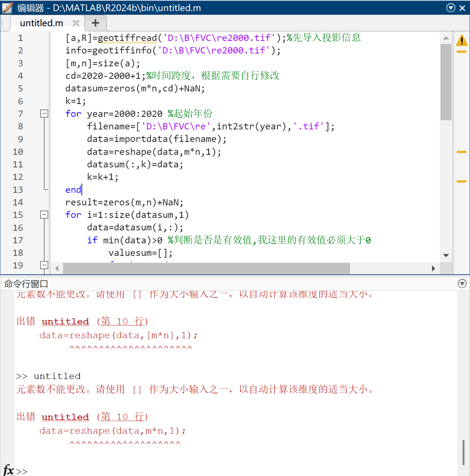
Task: Click the editor vertical scrollbar thumb
Action: tap(446, 82)
